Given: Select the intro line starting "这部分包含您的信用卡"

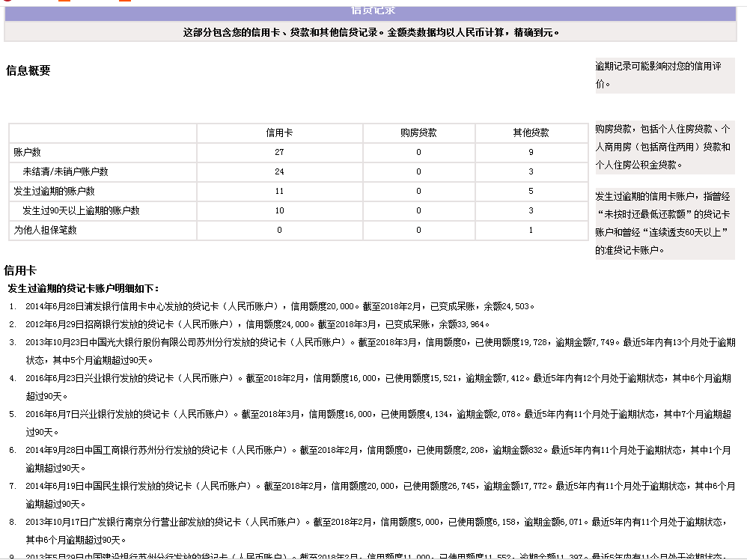Looking at the screenshot, I should click(x=371, y=32).
